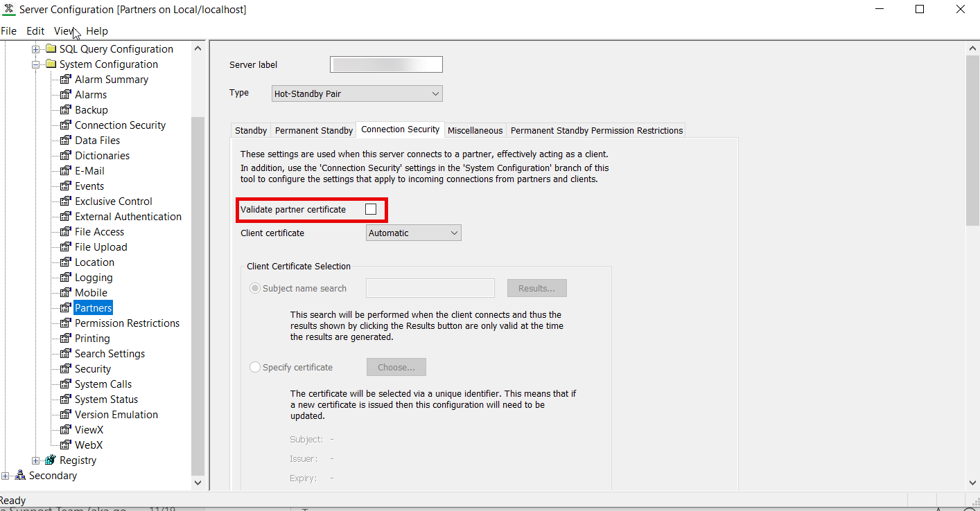Select Dictionaries in the configuration tree
Screen dimensions: 980x511
[103, 156]
